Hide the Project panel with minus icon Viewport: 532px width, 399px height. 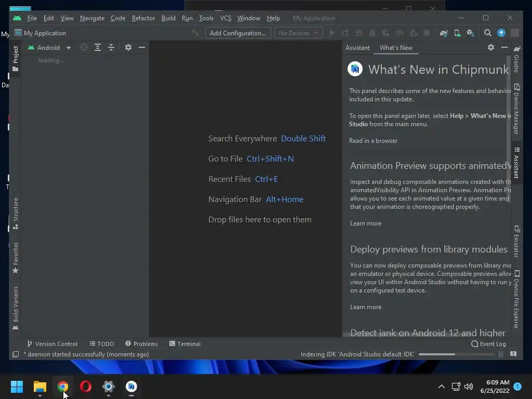point(142,47)
